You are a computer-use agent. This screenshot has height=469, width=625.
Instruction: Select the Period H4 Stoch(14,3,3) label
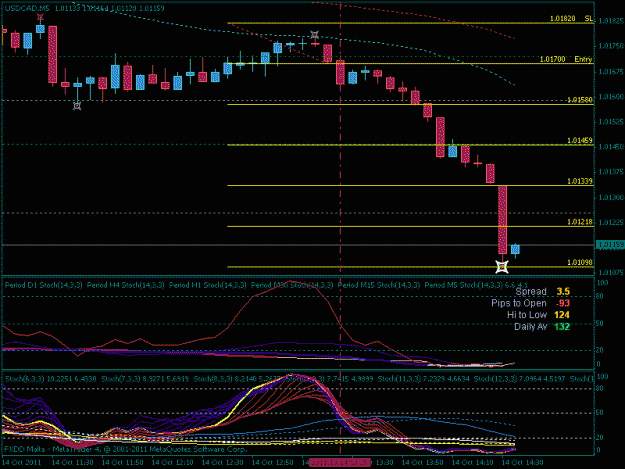coord(126,285)
